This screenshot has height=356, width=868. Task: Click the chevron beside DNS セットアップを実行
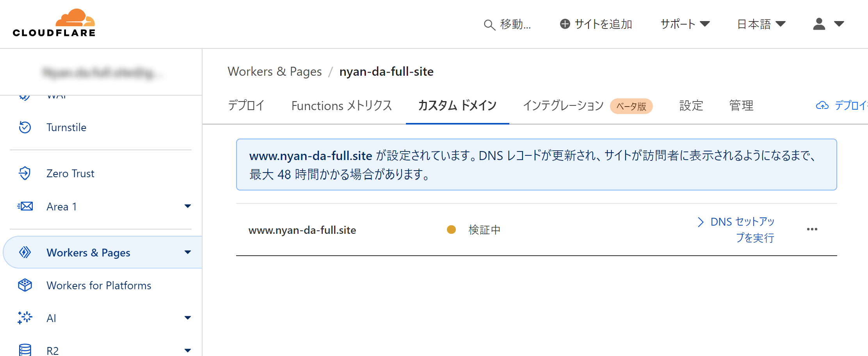click(x=701, y=222)
